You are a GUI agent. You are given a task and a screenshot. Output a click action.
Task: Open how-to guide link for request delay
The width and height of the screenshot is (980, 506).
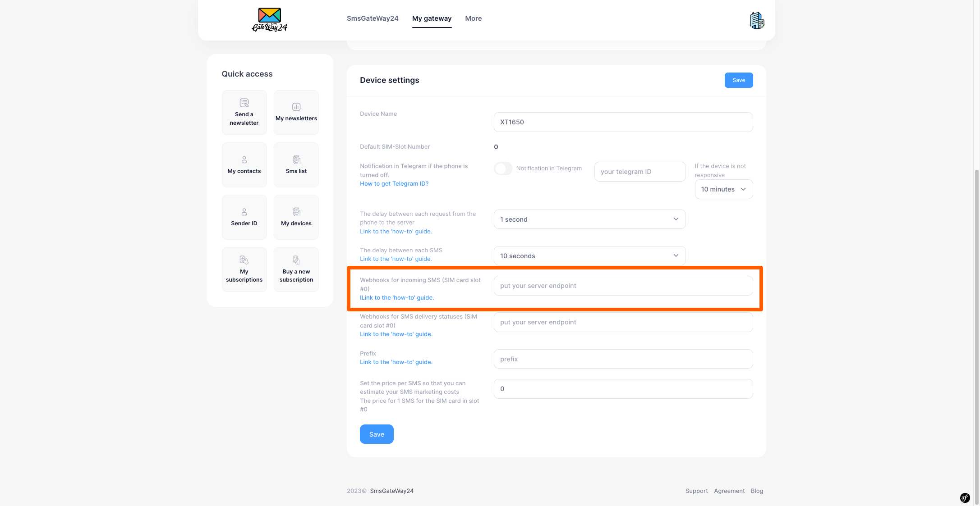pos(396,232)
